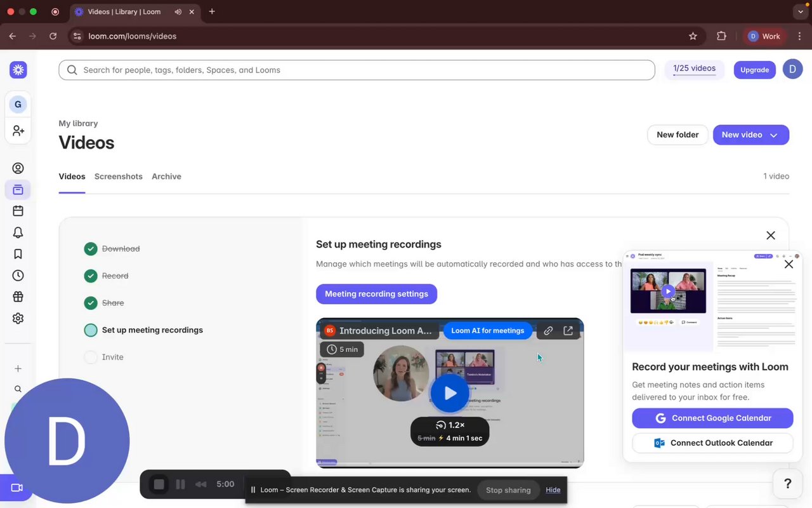Play the Introducing Loom AI video

click(x=450, y=393)
